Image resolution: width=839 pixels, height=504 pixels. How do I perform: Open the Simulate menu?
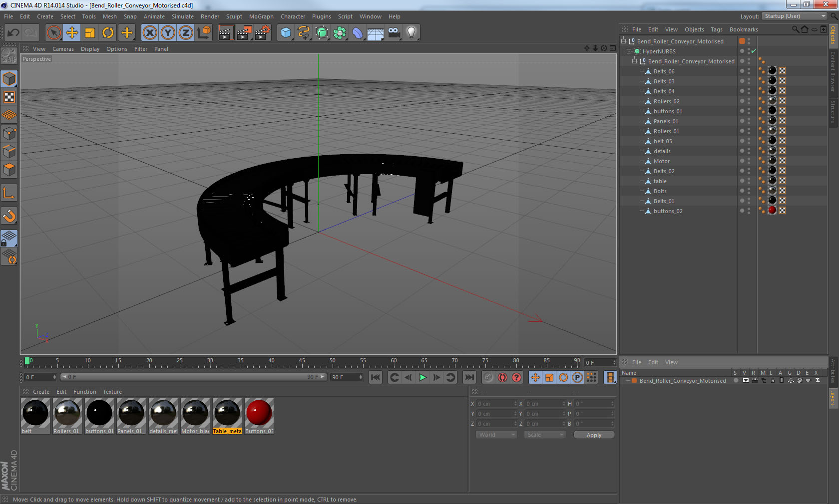point(183,16)
